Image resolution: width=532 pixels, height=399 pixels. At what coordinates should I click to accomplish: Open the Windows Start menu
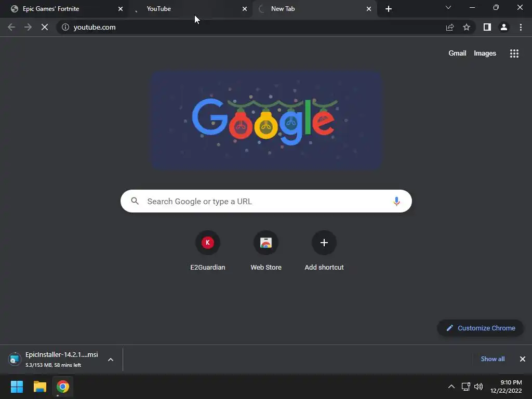(x=17, y=387)
